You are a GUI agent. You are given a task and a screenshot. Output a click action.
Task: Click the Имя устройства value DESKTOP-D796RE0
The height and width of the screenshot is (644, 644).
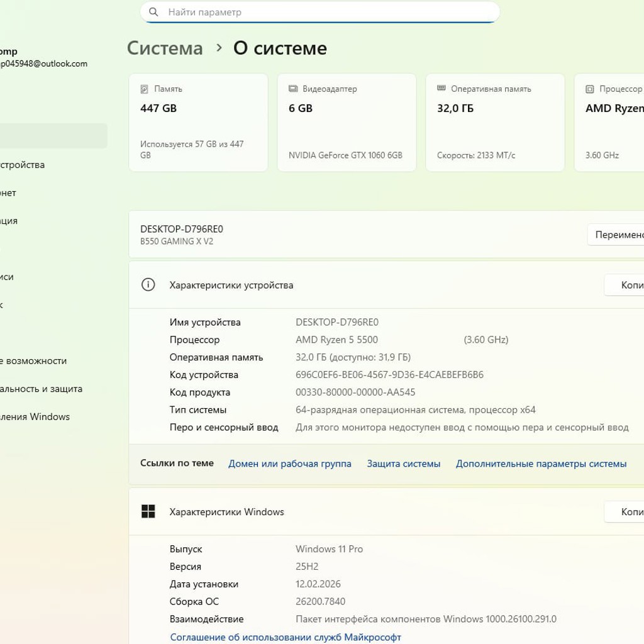click(337, 322)
